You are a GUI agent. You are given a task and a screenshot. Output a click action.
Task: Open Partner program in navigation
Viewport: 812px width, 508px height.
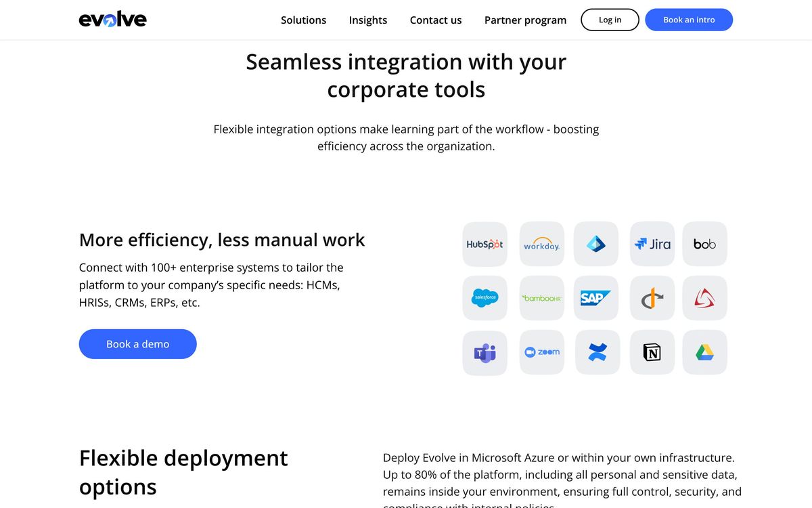point(526,20)
